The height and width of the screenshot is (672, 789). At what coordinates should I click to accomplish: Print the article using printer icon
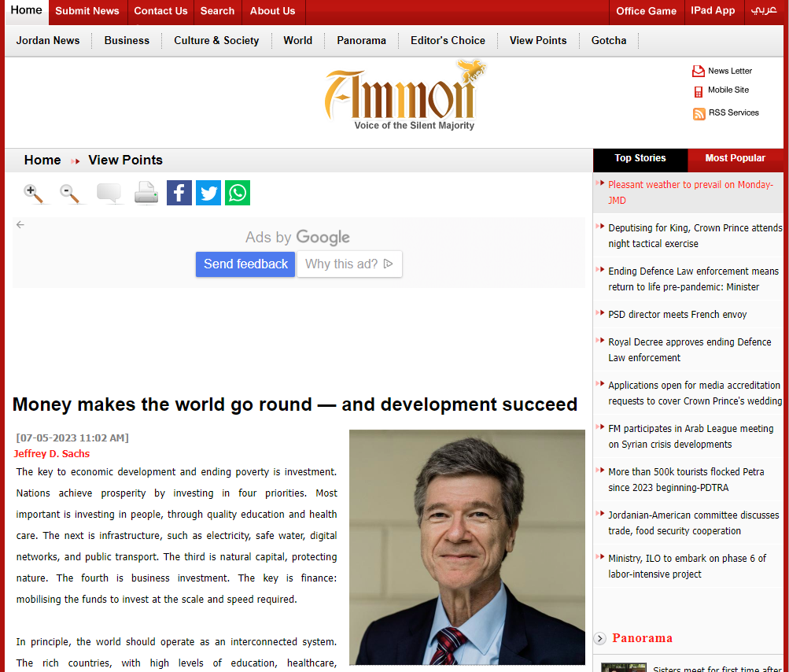click(x=146, y=194)
